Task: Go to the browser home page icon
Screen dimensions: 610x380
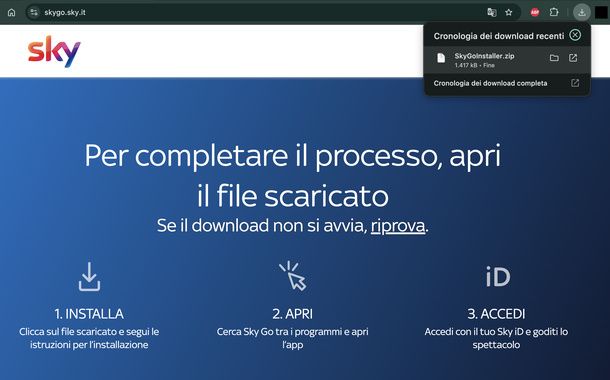Action: pyautogui.click(x=12, y=12)
